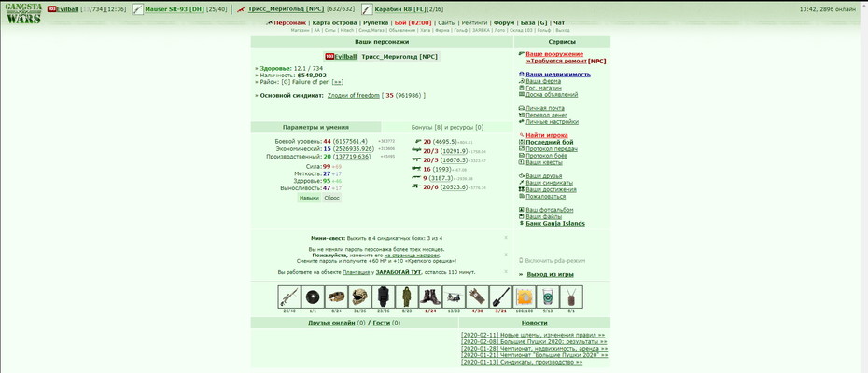Dismiss the password change notice with X

click(506, 255)
